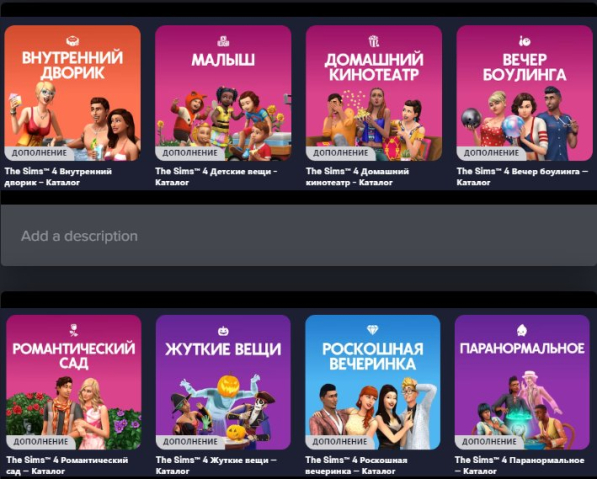Select the Роскошная вечеринка blue cover
Image resolution: width=597 pixels, height=479 pixels.
click(x=373, y=382)
